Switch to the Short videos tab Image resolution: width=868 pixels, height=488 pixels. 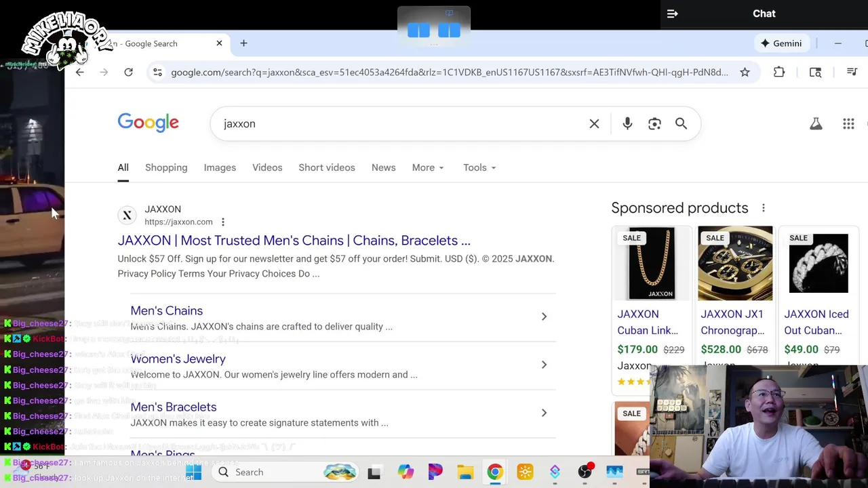(327, 167)
